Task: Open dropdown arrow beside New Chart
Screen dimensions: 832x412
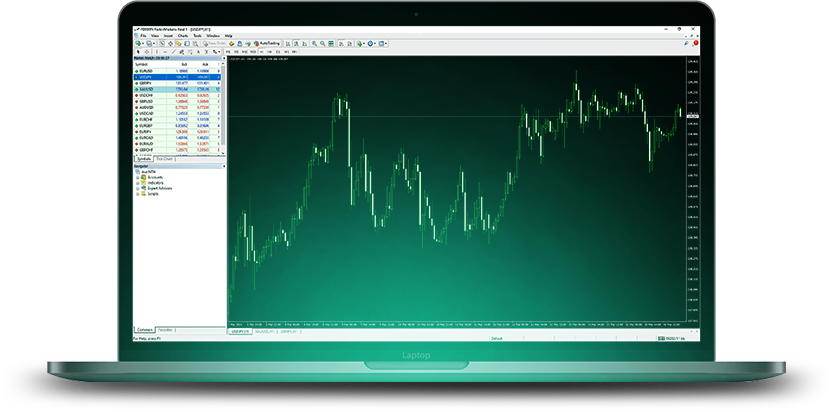Action: (x=143, y=44)
